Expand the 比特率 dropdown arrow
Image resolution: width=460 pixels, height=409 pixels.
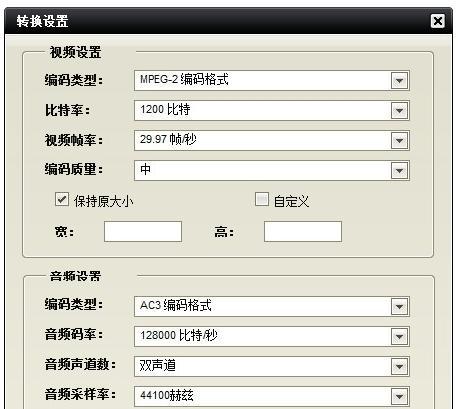click(399, 111)
